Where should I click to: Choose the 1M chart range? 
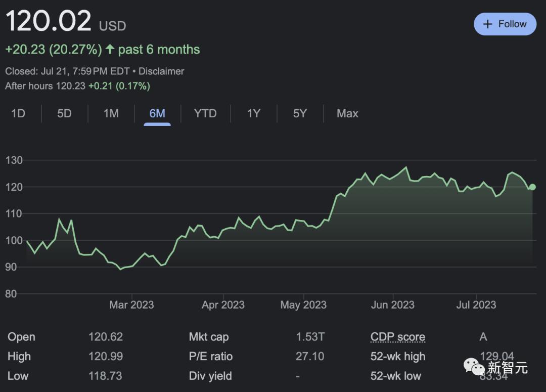111,113
